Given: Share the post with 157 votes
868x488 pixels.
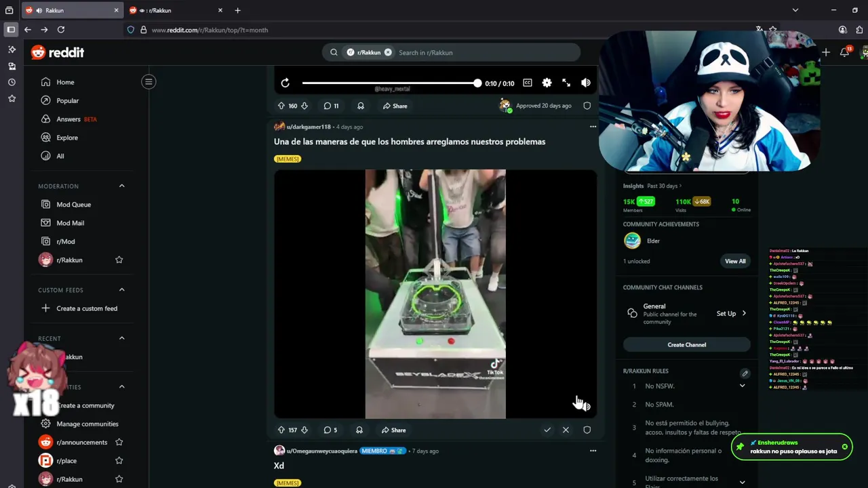Looking at the screenshot, I should 393,430.
